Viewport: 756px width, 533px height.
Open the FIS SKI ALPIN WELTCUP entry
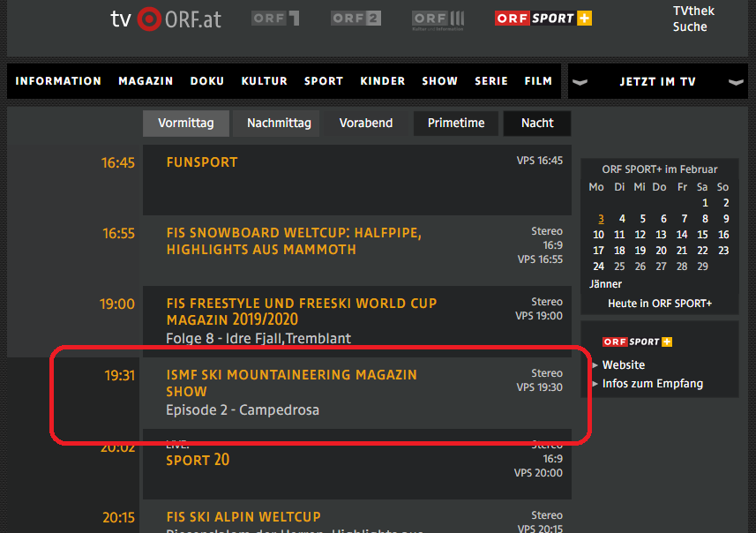point(243,517)
